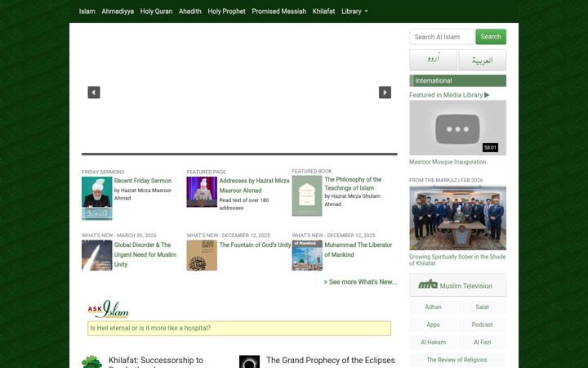Open Addresses by Hazrat Mirza Masroor Ahmad

click(x=254, y=186)
